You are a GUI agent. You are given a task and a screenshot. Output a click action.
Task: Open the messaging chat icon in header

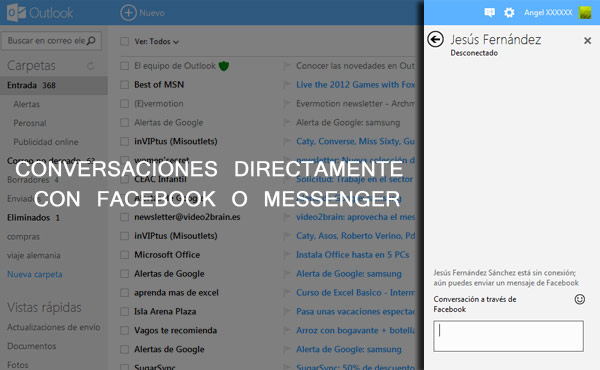489,12
